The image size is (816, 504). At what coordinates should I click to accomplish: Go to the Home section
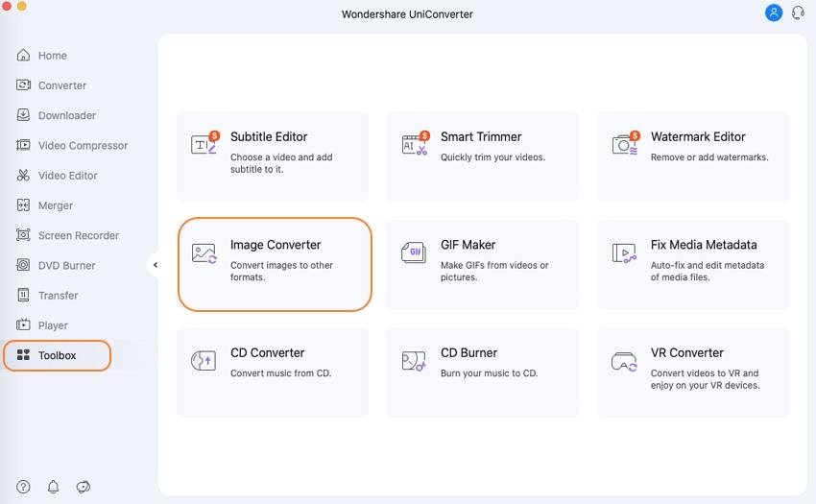click(x=53, y=55)
